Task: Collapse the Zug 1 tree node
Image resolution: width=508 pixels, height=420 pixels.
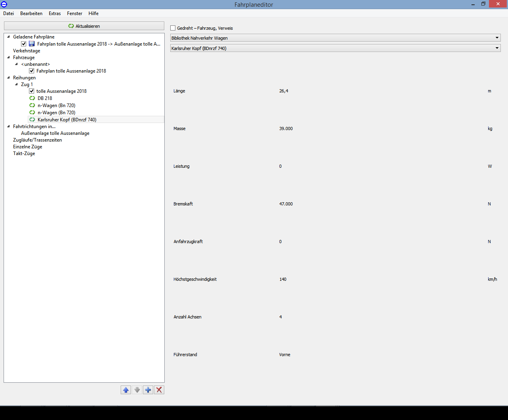Action: (16, 84)
